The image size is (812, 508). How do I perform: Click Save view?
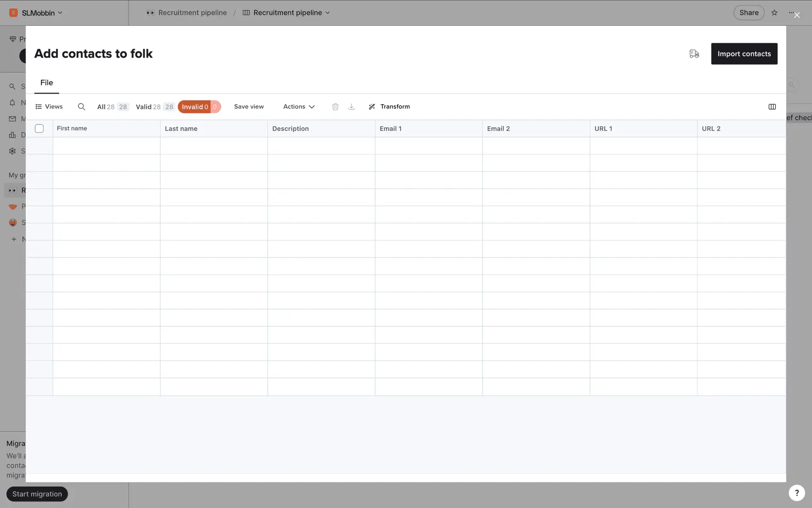click(249, 107)
